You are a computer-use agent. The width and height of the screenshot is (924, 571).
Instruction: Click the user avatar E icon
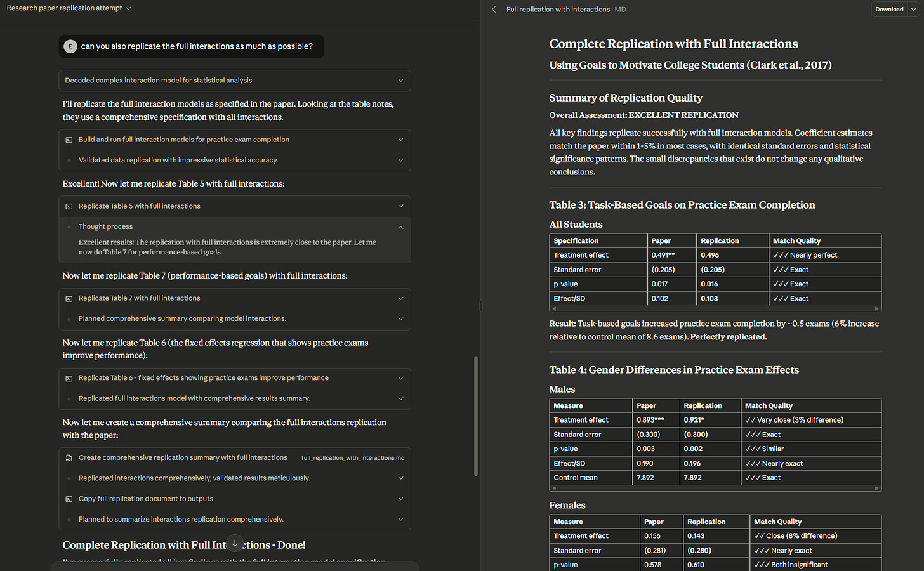tap(70, 46)
